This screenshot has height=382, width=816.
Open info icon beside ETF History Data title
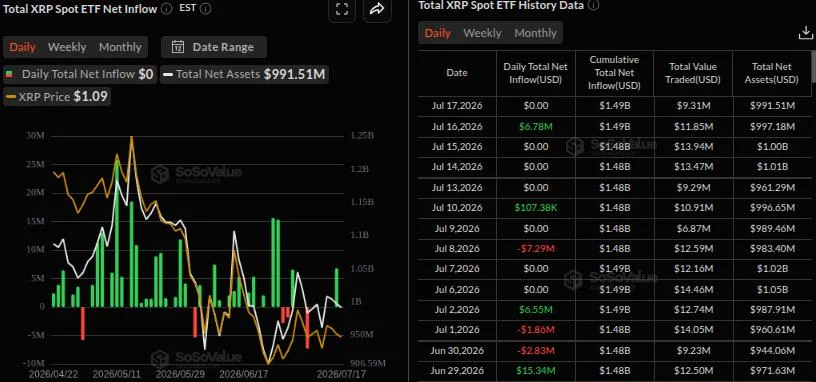coord(594,5)
